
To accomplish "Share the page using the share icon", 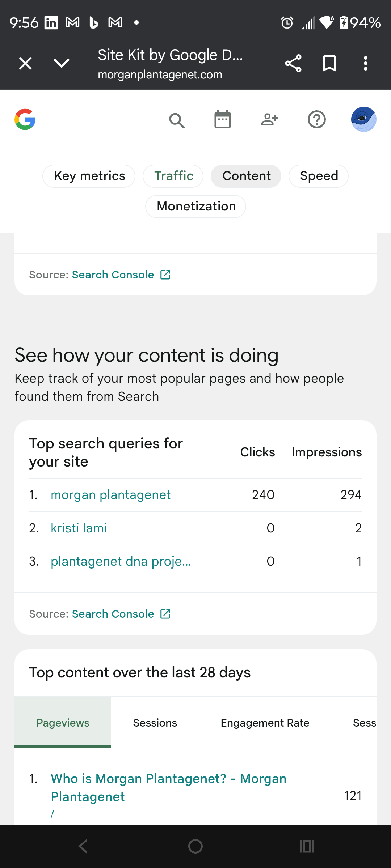I will 293,63.
